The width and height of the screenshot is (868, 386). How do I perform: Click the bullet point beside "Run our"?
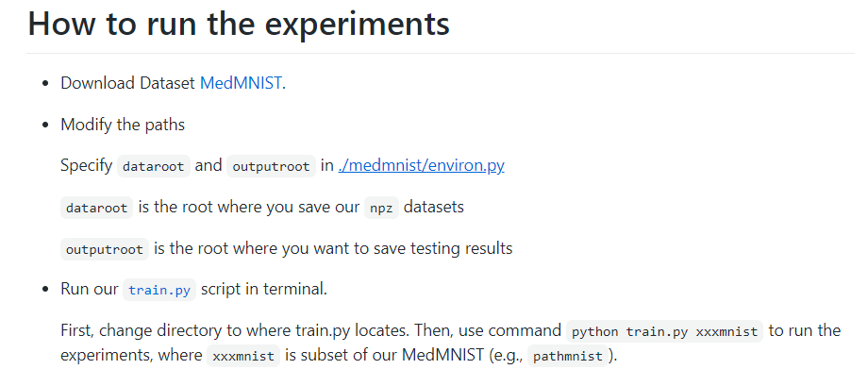45,289
